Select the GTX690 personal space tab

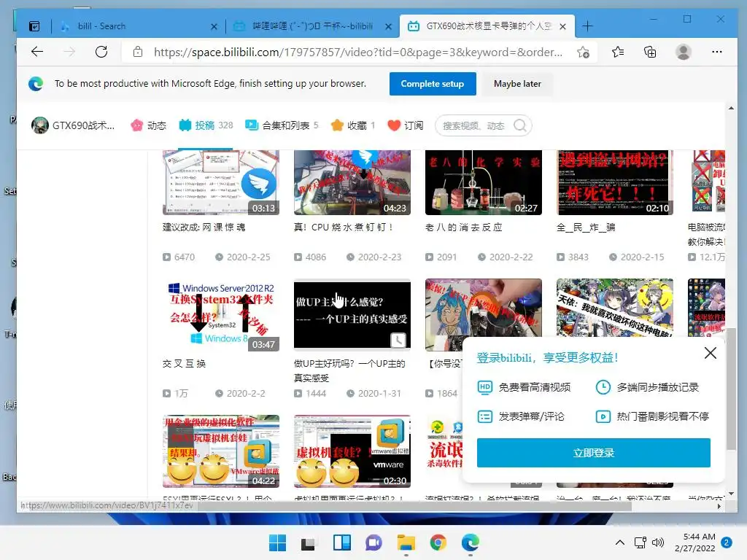[487, 26]
